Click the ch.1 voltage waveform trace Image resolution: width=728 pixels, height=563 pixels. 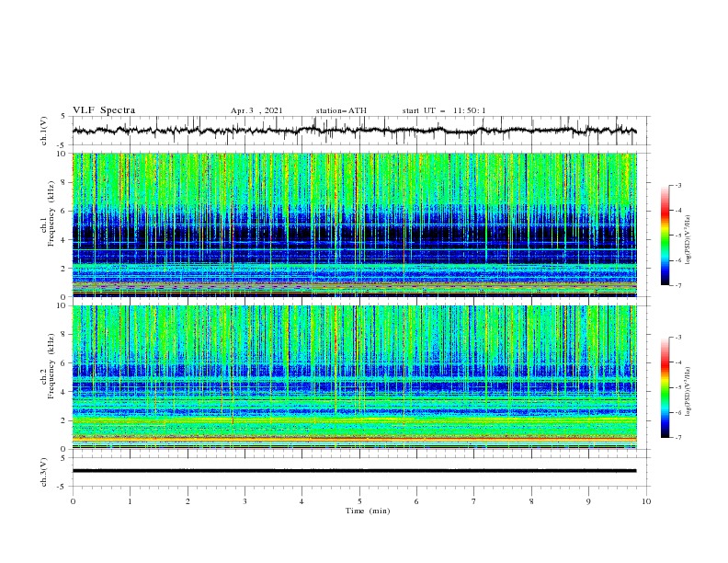tap(354, 131)
